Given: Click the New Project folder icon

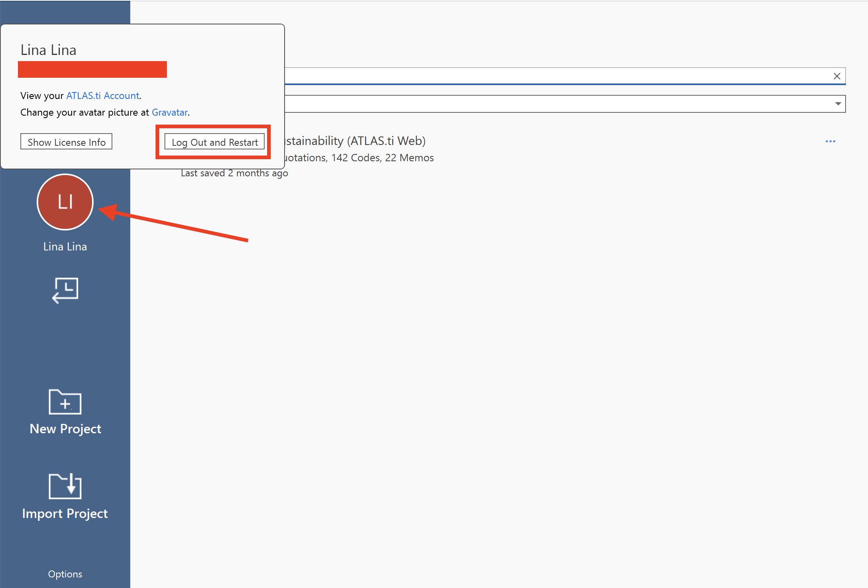Looking at the screenshot, I should click(65, 402).
